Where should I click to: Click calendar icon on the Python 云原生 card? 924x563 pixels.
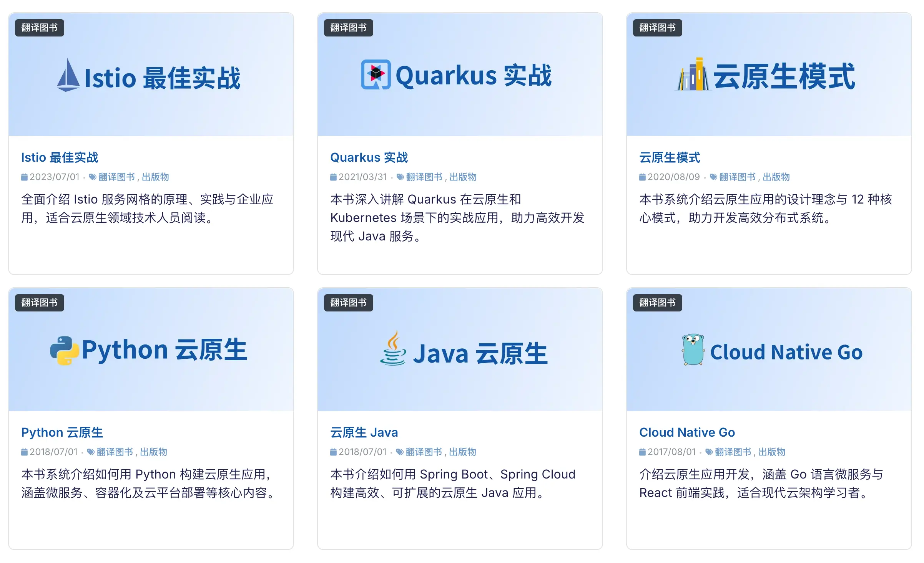(24, 452)
